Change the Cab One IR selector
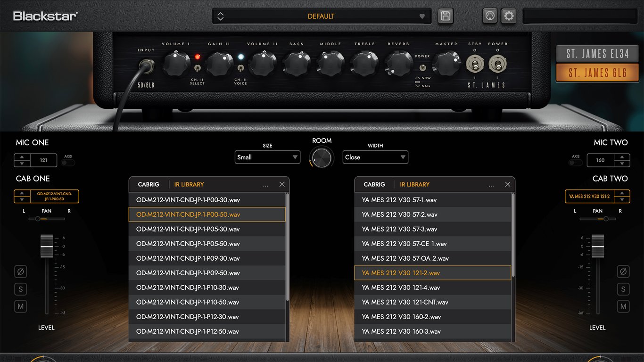 coord(46,197)
